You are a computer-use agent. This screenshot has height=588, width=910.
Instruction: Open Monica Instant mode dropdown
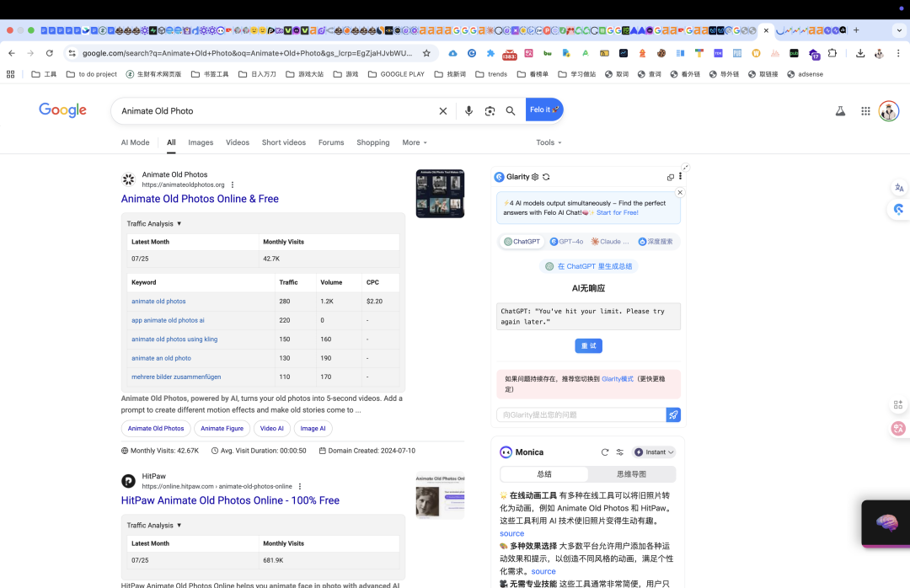[x=654, y=452]
